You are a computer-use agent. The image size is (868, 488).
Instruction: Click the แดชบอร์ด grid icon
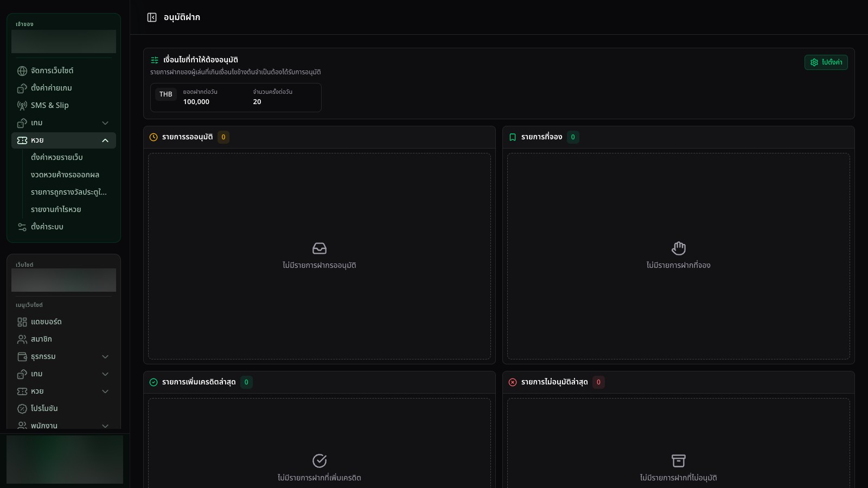[x=22, y=322]
